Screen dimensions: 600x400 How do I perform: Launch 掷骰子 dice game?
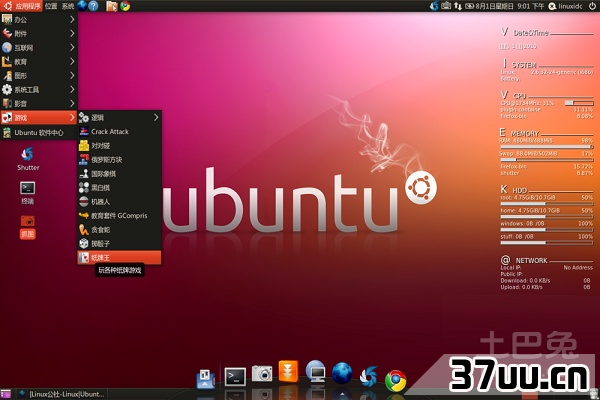click(x=119, y=243)
